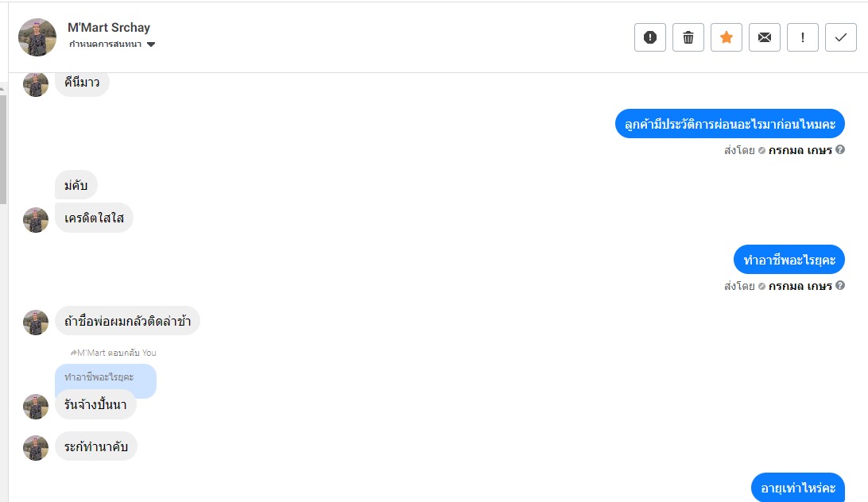Screen dimensions: 868x502
Task: Expand the กำหนดการสนทนา dropdown arrow
Action: 151,44
